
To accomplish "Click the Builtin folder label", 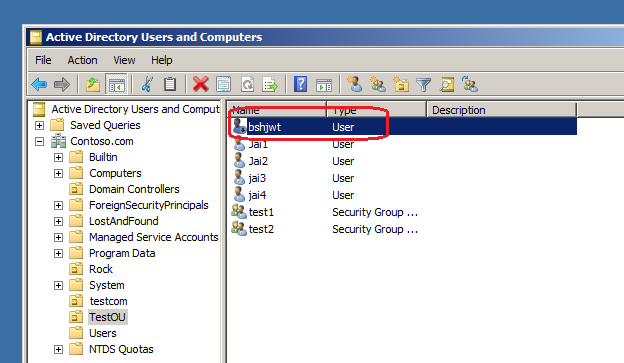I will [x=103, y=157].
